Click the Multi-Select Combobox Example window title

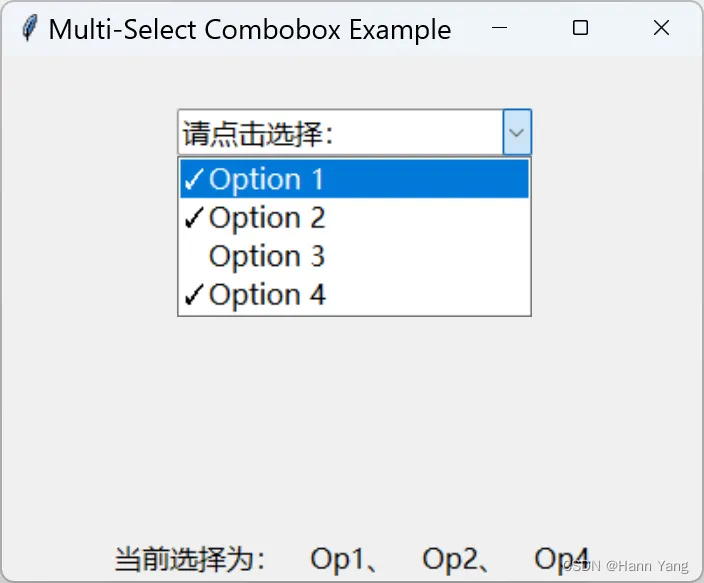250,29
